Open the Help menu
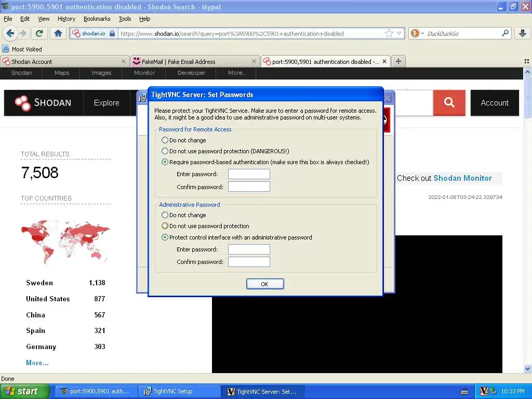The width and height of the screenshot is (532, 399). [x=144, y=19]
